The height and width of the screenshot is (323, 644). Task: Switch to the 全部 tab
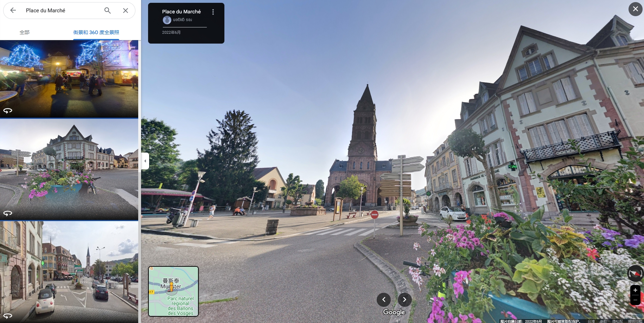point(25,32)
